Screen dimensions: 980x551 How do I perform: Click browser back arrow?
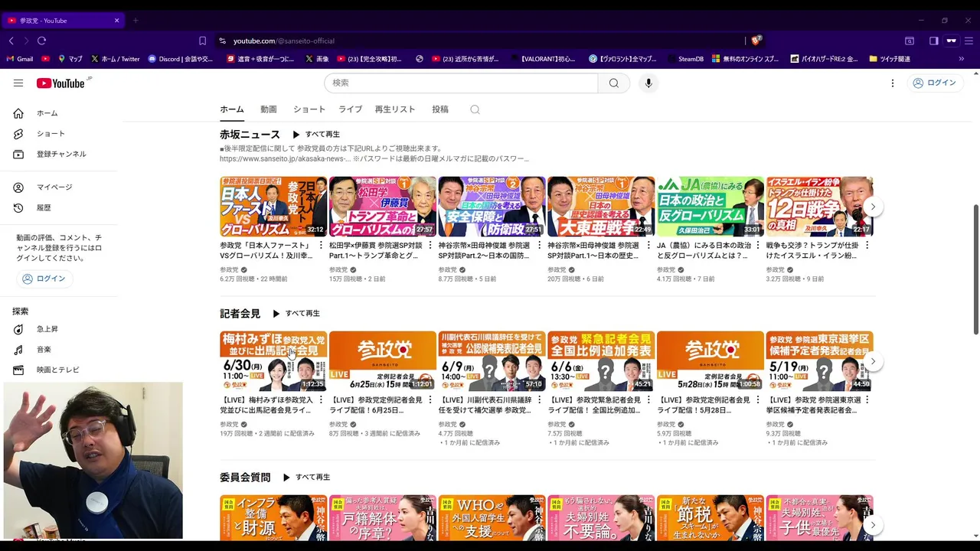tap(11, 41)
